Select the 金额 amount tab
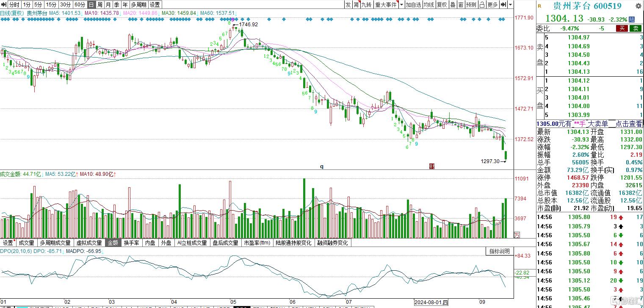The image size is (644, 308). click(113, 243)
